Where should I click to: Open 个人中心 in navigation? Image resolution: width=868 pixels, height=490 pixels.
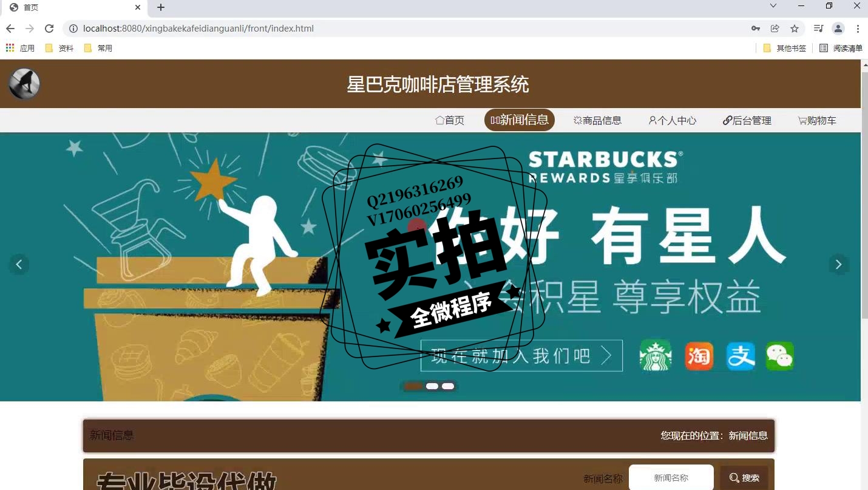673,120
